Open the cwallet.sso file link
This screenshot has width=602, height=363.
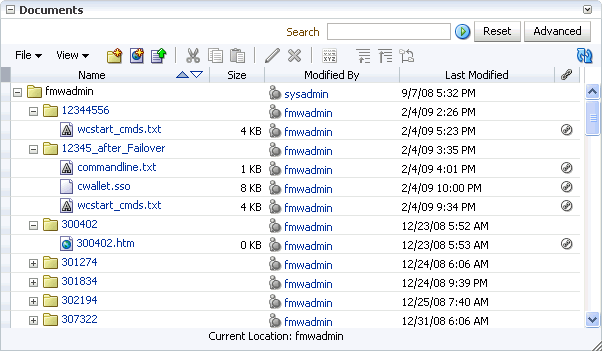tap(104, 186)
